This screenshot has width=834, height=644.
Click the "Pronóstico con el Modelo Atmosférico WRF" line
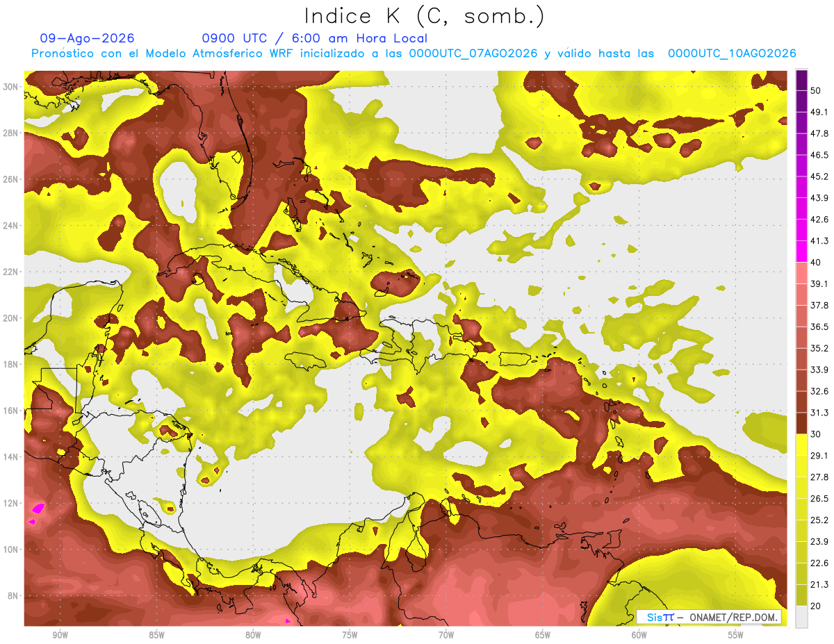point(414,53)
